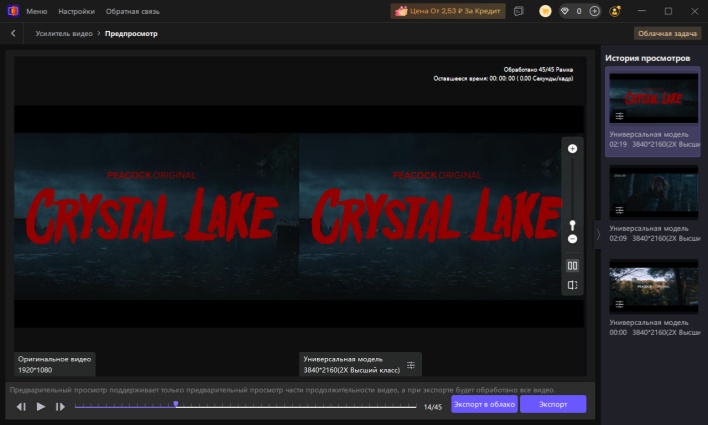Click the preview timeline track
Viewport: 708px width, 425px height.
pos(245,406)
